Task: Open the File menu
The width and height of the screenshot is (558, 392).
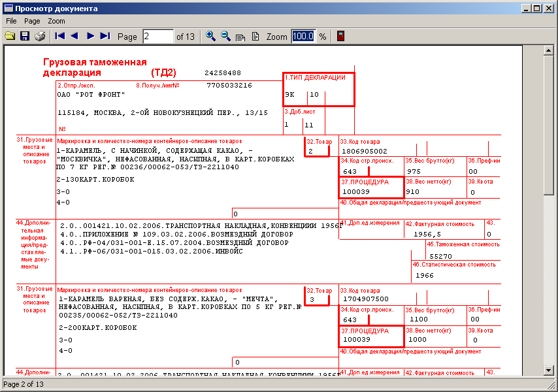Action: click(11, 21)
